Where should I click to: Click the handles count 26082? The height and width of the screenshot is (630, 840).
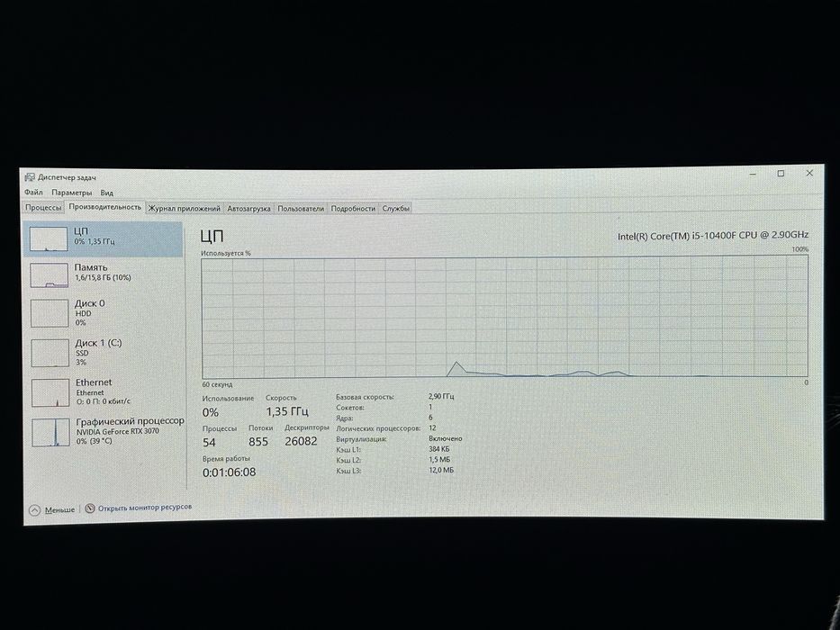(301, 441)
